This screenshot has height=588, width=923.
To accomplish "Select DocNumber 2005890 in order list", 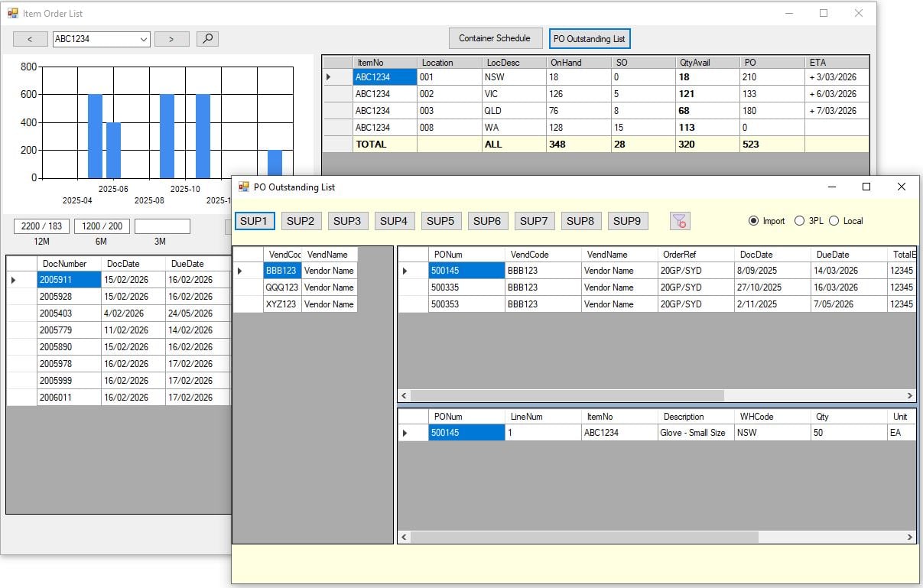I will pos(69,347).
